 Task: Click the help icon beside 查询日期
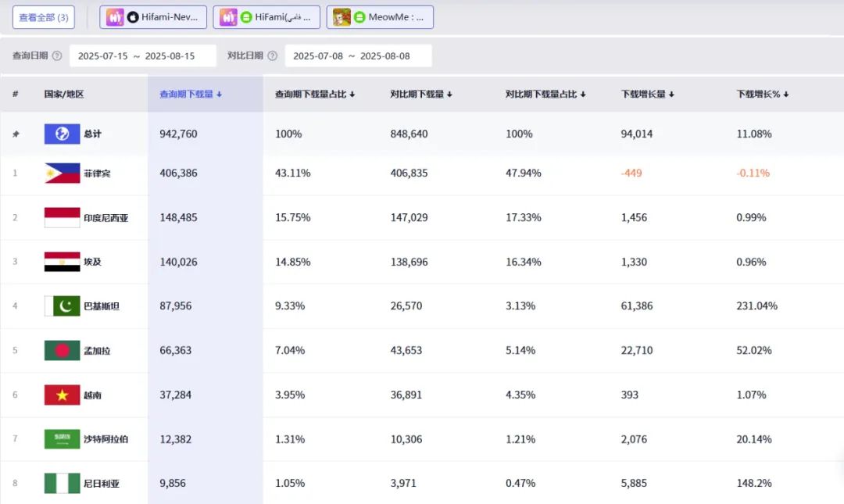tap(57, 56)
